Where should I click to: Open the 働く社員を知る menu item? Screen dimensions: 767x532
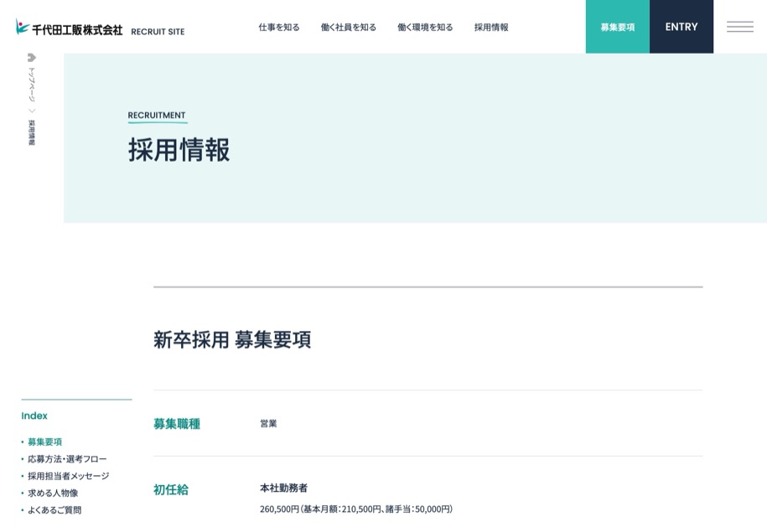click(x=348, y=28)
